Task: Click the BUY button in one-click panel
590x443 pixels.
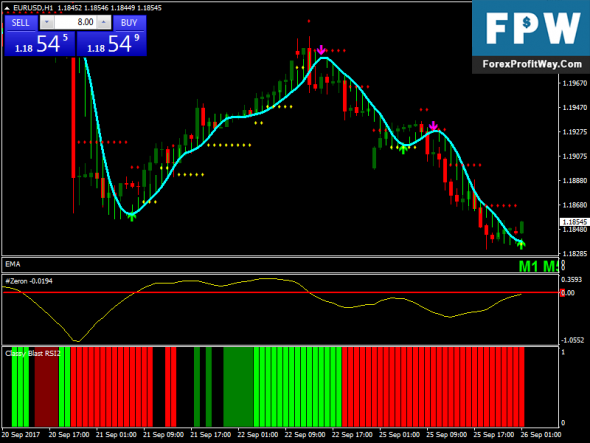Action: 129,23
